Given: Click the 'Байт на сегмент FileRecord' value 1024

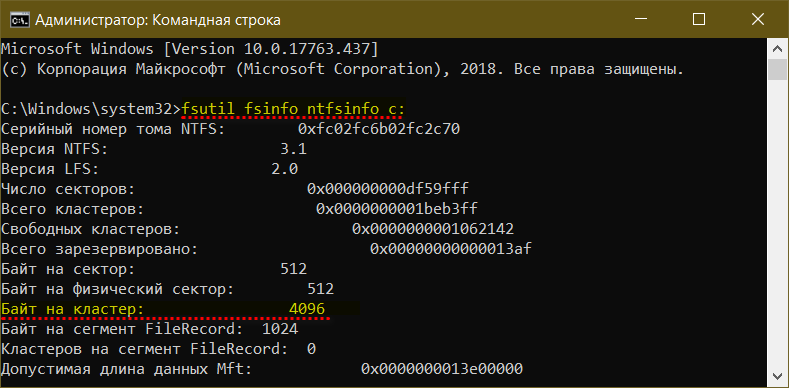Looking at the screenshot, I should click(280, 329).
